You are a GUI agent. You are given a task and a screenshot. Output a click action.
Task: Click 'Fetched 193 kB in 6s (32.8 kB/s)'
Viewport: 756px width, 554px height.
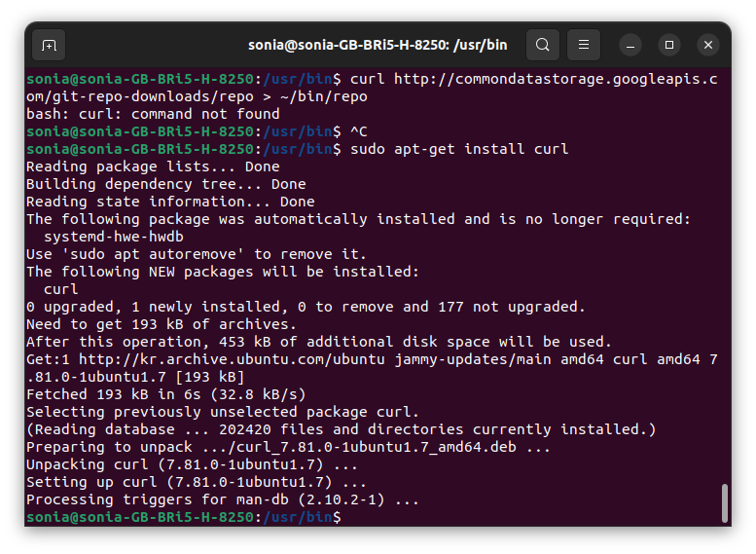(165, 394)
